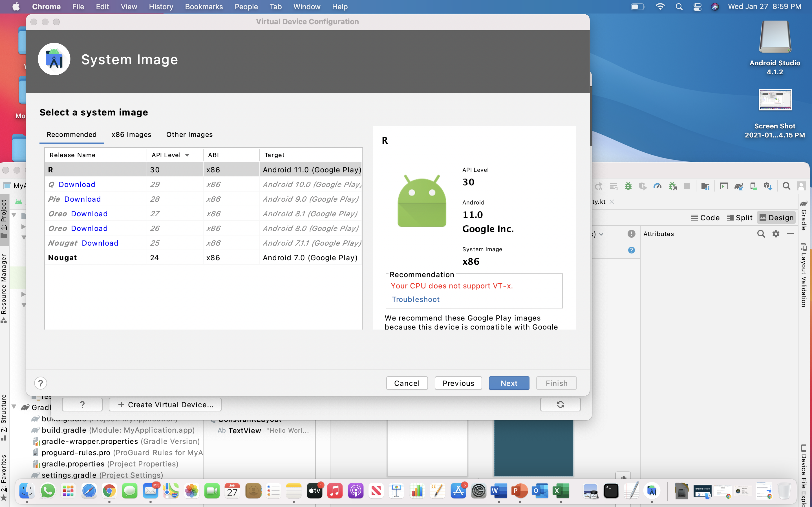This screenshot has width=812, height=507.
Task: Click the refresh icon below the dialog
Action: coord(560,404)
